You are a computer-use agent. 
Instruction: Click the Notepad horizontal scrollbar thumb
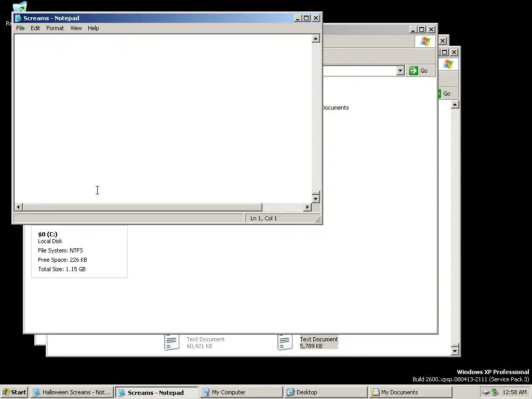pyautogui.click(x=142, y=207)
